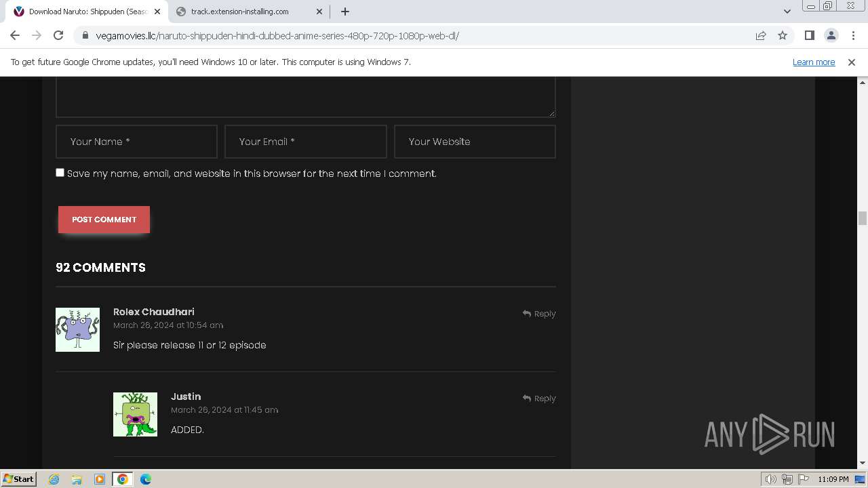Open the Windows Start menu
The image size is (868, 488).
click(18, 479)
